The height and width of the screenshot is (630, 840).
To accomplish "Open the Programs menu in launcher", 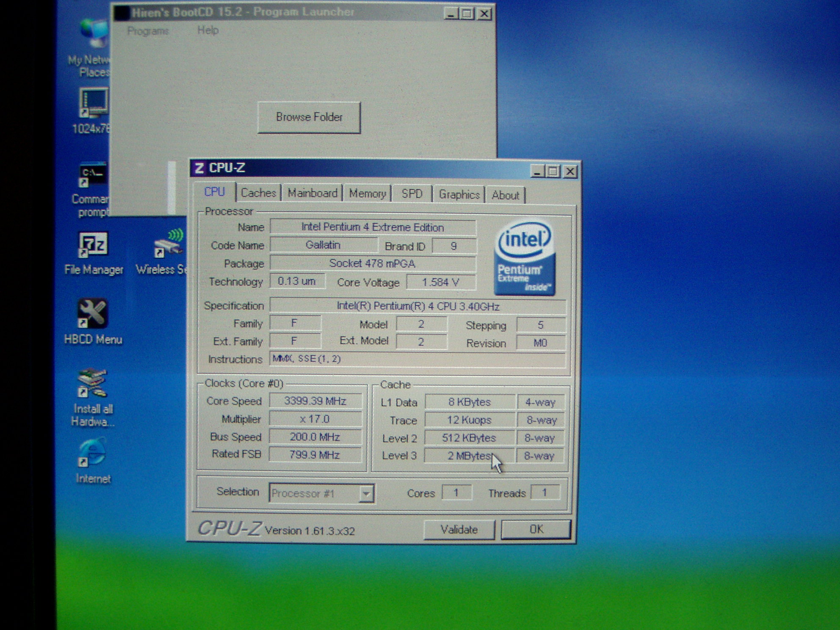I will 148,31.
